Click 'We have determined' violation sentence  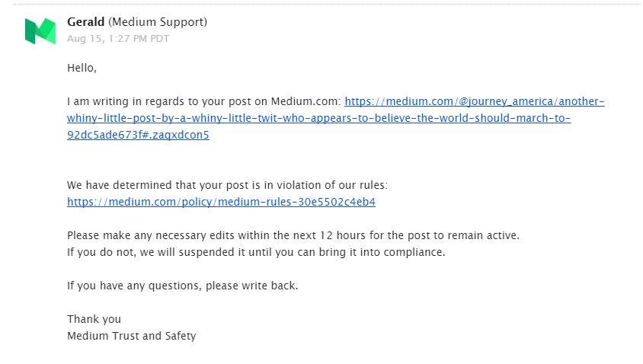[x=227, y=185]
